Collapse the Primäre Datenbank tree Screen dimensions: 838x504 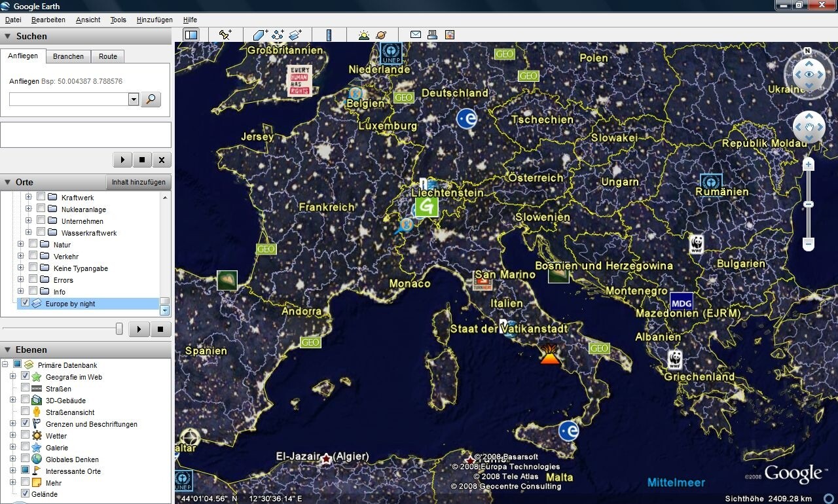(x=5, y=364)
